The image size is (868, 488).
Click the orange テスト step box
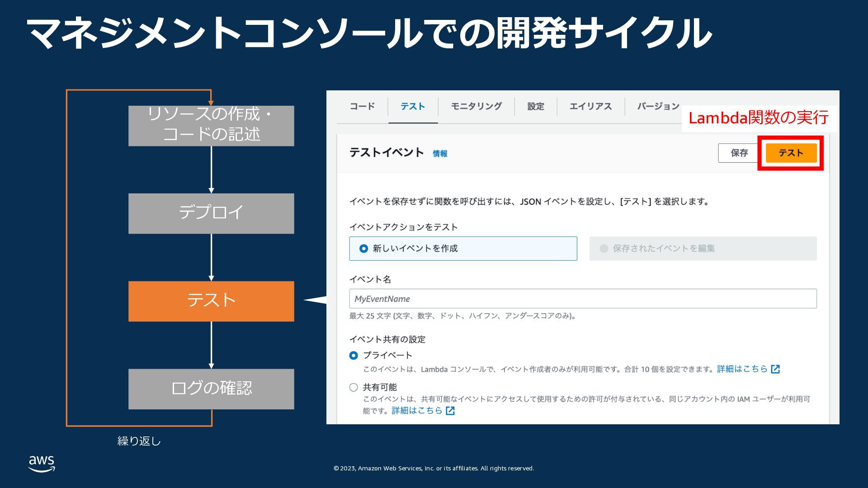coord(211,301)
